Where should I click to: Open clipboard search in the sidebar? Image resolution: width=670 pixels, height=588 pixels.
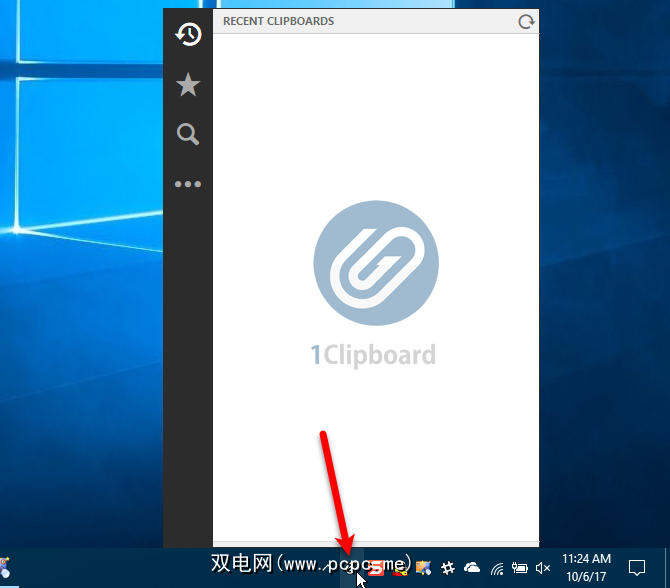[188, 134]
